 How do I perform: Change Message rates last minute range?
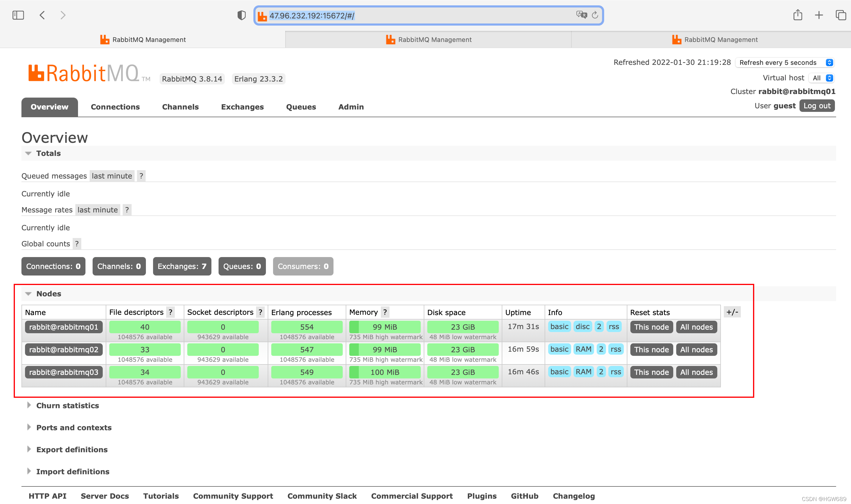point(98,210)
